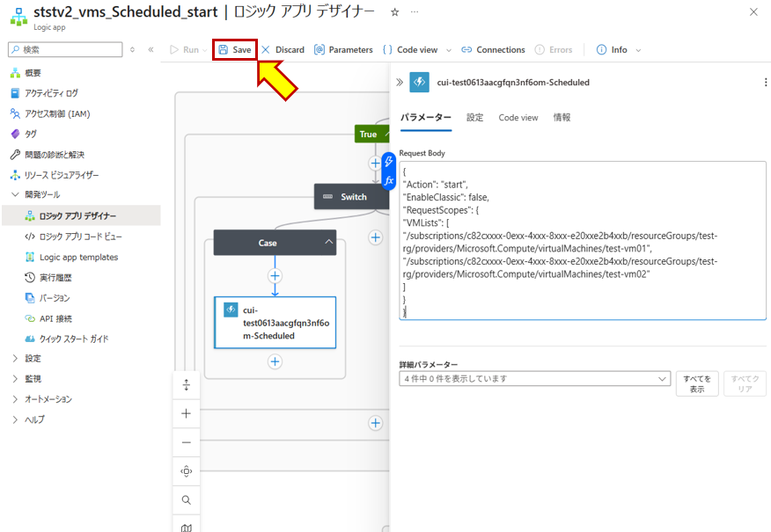Click the すべてクリア button

745,383
